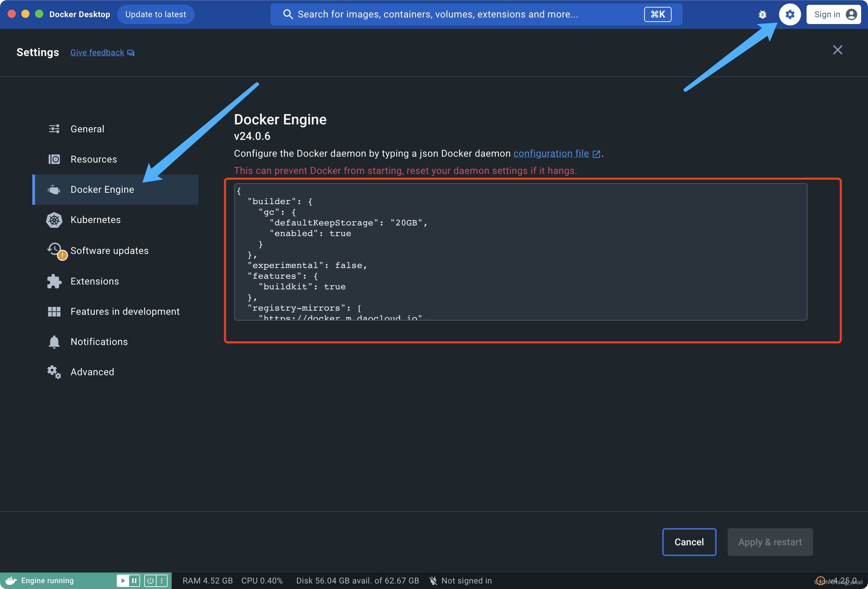Click the search magnifier icon
Screen dimensions: 868x589
point(288,14)
